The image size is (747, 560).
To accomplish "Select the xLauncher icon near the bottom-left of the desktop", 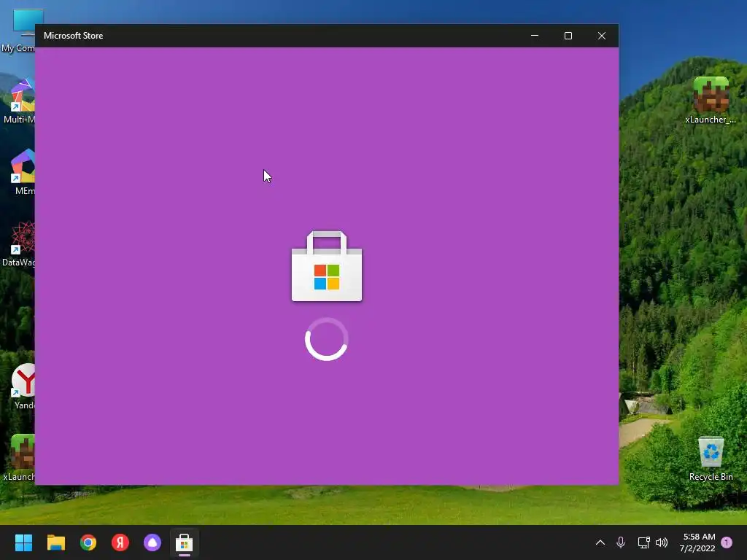I will 20,458.
